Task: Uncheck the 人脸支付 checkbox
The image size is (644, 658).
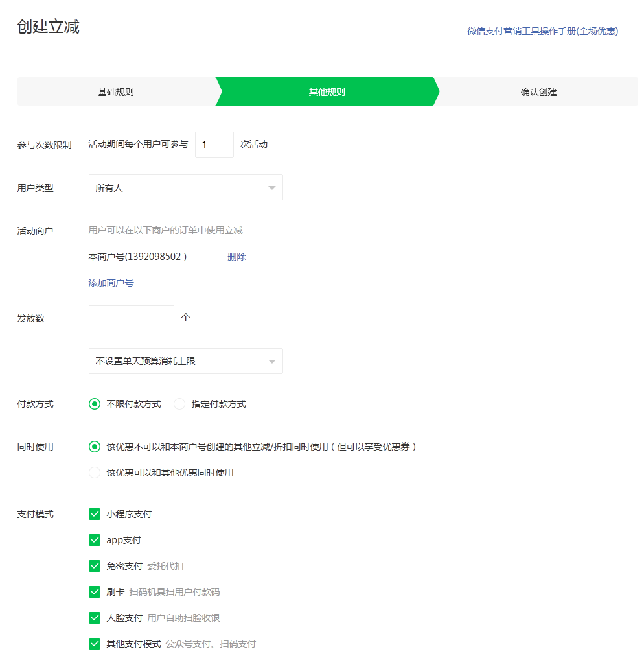Action: pos(95,618)
